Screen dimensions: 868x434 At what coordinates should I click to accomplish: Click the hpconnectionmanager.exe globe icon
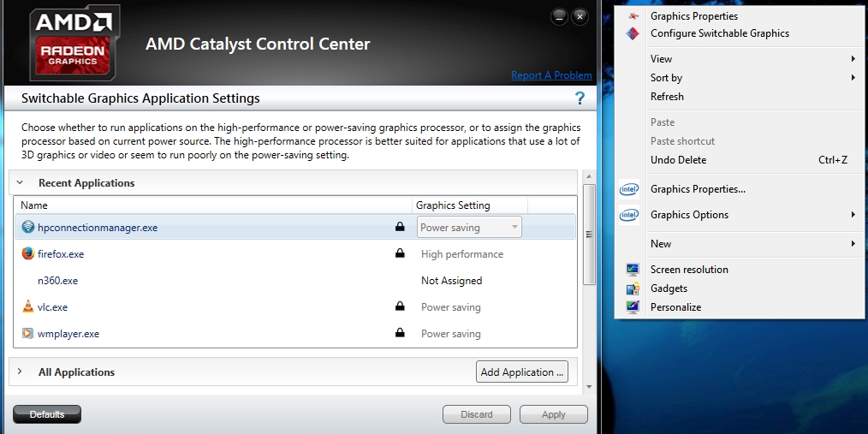tap(28, 228)
